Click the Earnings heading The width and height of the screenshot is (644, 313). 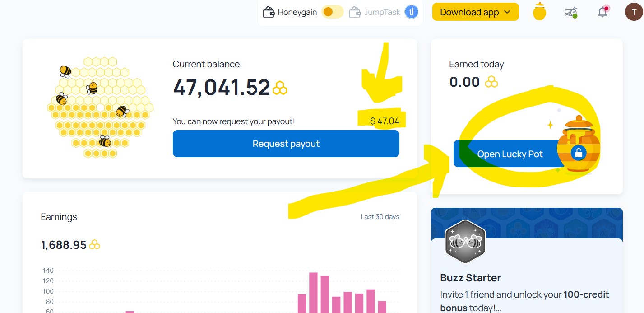coord(59,217)
